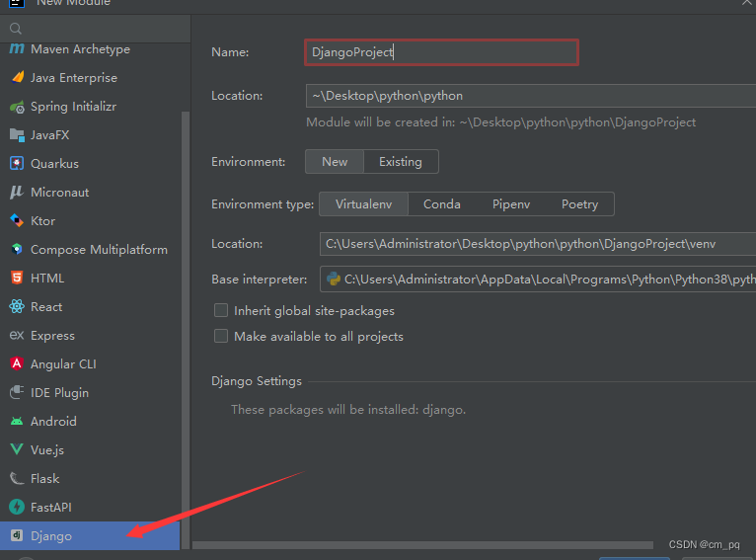Click the 'Module will be created in' text

[x=501, y=122]
